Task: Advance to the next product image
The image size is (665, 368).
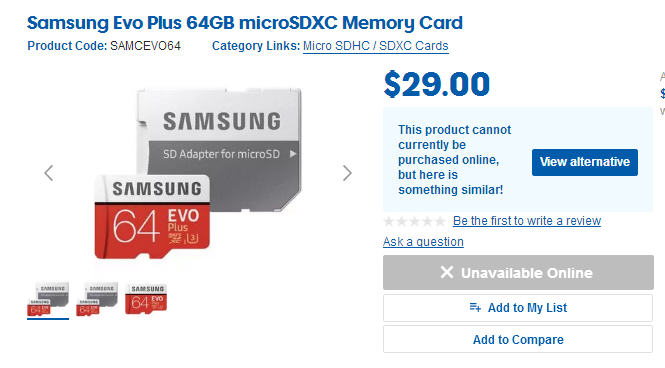Action: 347,173
